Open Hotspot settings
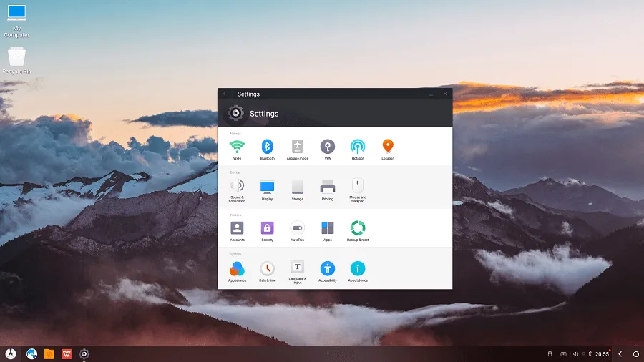The height and width of the screenshot is (362, 644). [x=357, y=147]
